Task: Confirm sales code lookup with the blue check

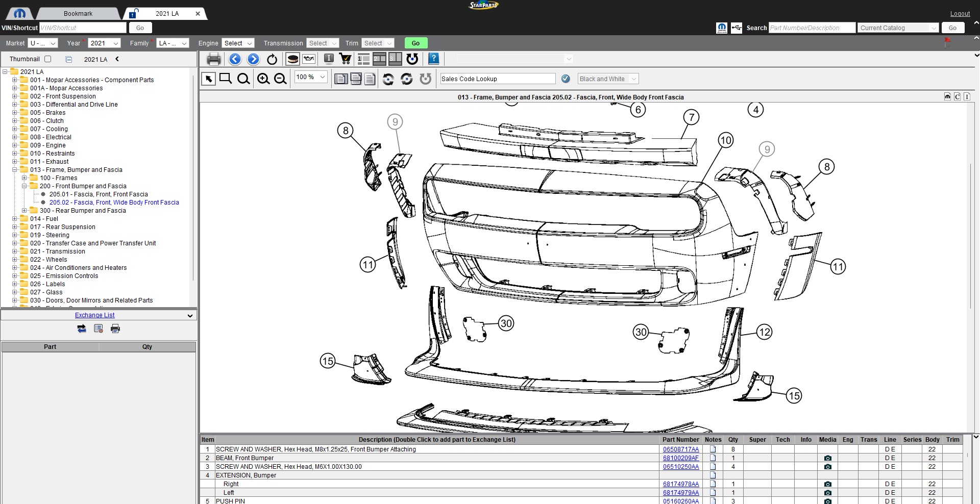Action: [x=566, y=79]
